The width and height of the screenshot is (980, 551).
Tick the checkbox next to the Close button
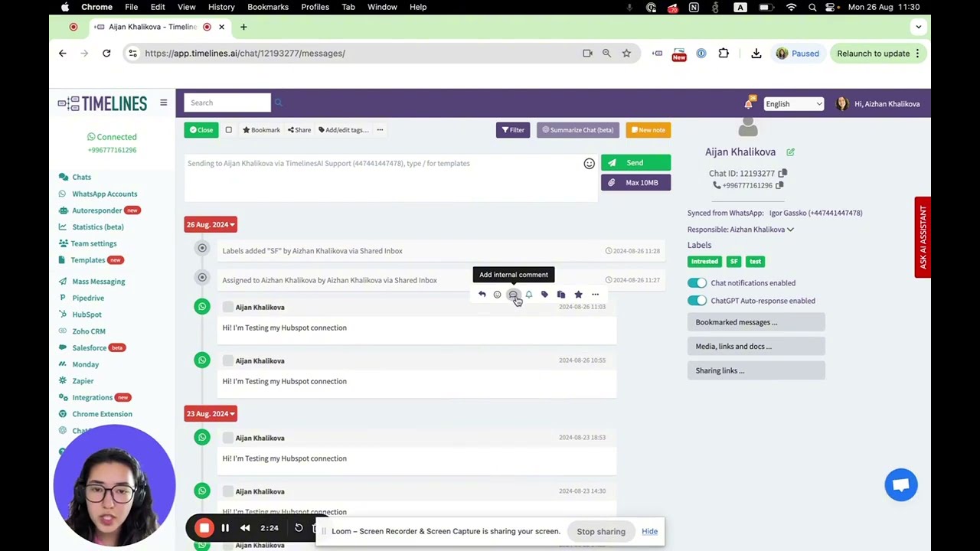[228, 130]
